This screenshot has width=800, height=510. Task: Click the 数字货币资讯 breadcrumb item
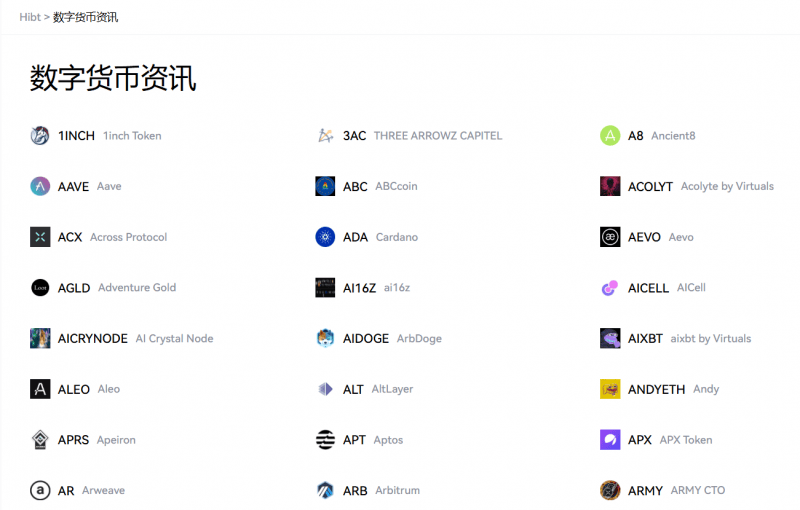pyautogui.click(x=85, y=17)
